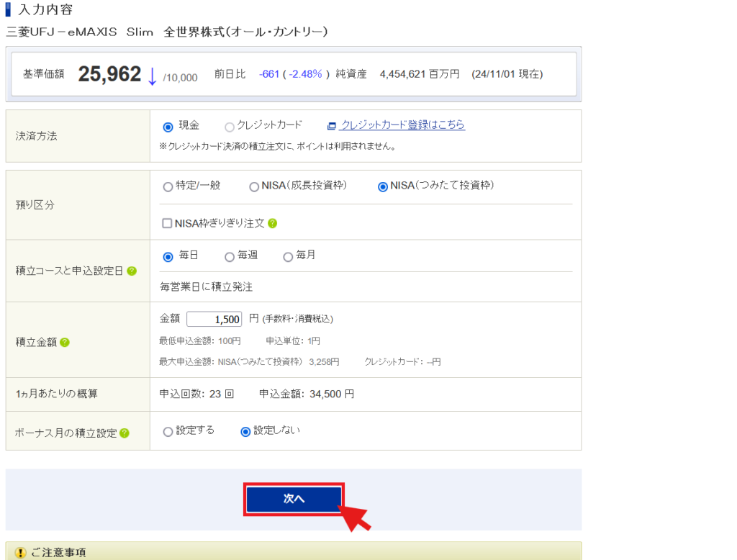Click external window icon beside card registration link

pyautogui.click(x=331, y=125)
